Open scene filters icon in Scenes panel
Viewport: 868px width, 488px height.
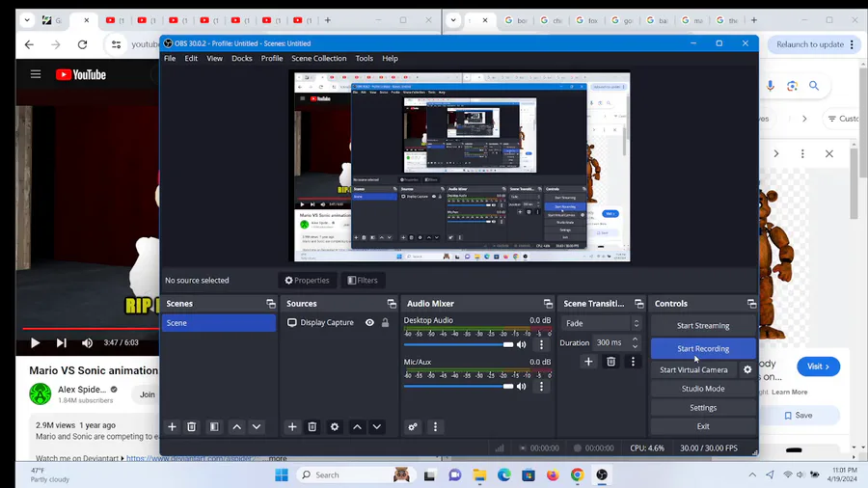(x=214, y=427)
